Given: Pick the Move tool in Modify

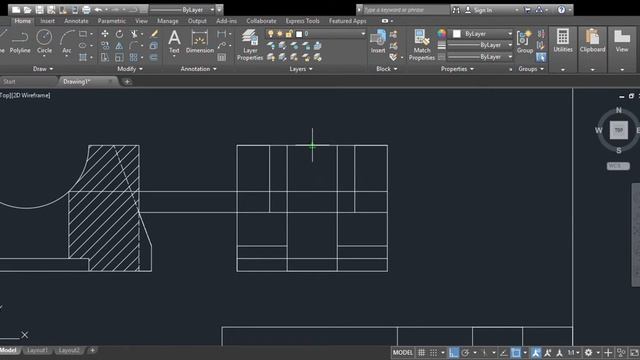Looking at the screenshot, I should pos(105,34).
